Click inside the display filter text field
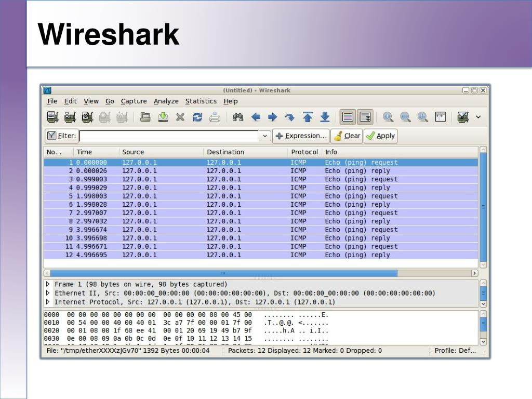This screenshot has height=399, width=532. [169, 136]
